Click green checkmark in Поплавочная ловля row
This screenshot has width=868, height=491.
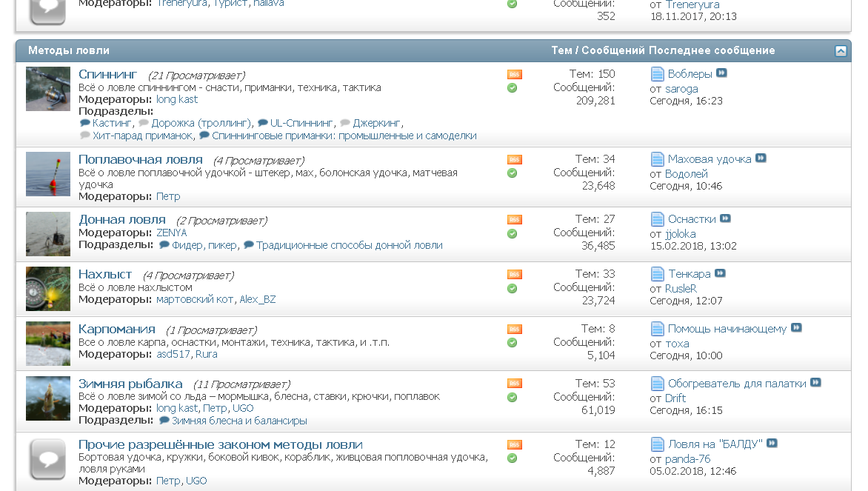(512, 173)
